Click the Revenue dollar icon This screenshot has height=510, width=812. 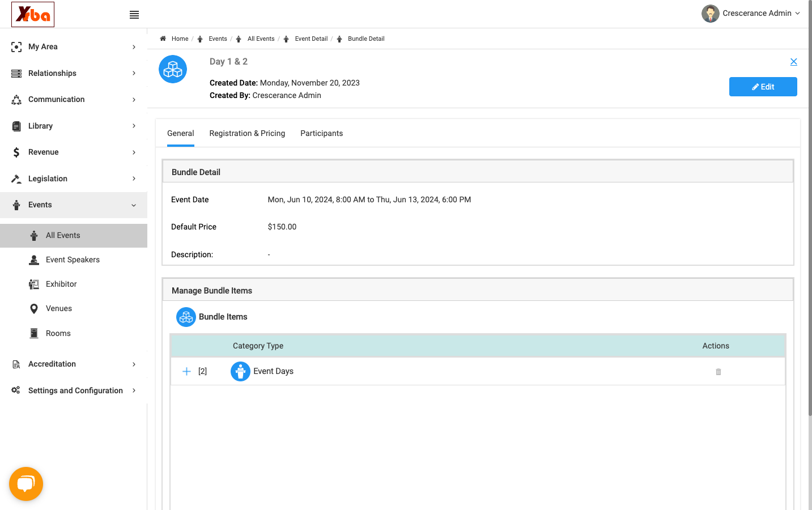tap(16, 152)
